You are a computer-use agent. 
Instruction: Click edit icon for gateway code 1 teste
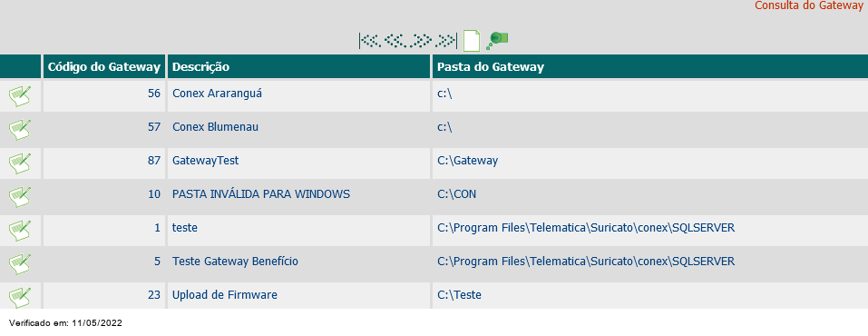click(x=20, y=230)
